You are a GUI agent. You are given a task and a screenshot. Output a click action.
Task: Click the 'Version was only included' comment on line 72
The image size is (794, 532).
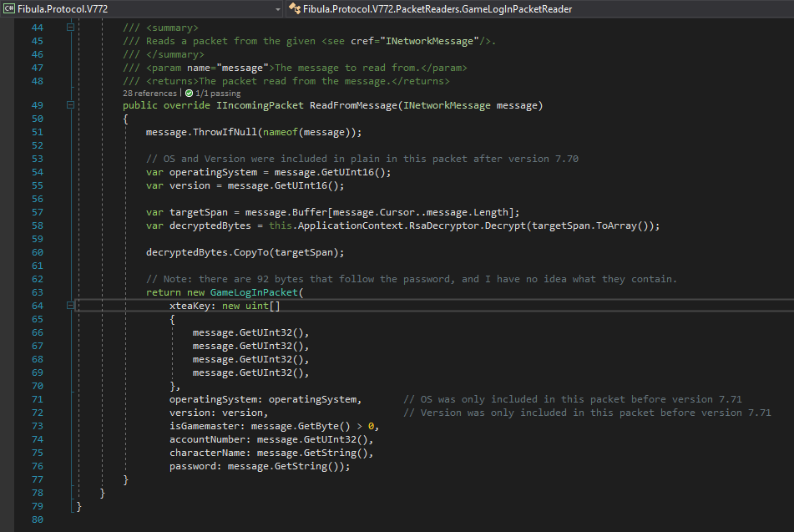[587, 413]
